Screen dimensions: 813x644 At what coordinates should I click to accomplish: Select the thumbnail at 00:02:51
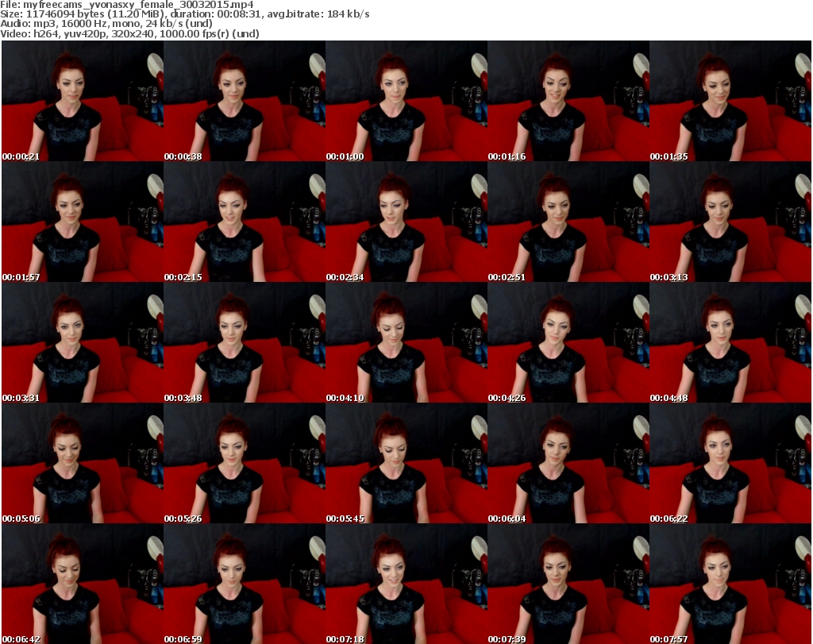[x=568, y=222]
